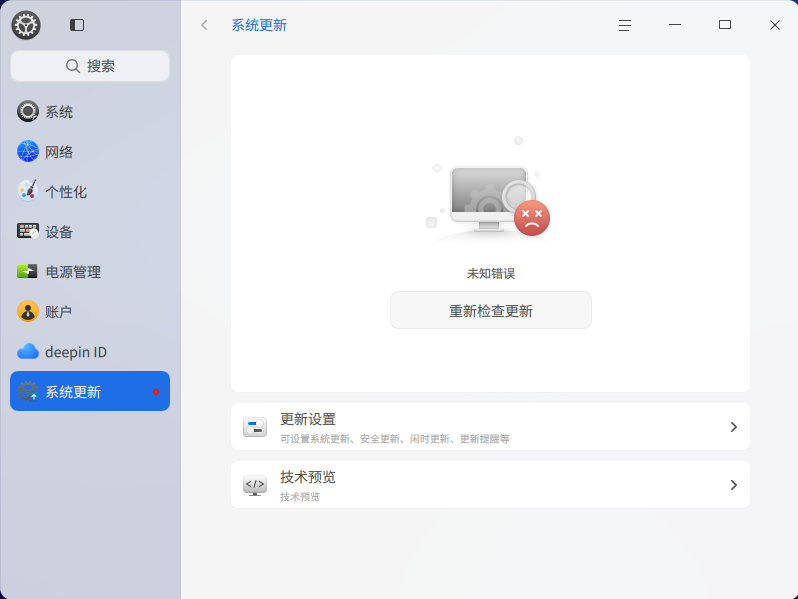Expand 更新设置 with its chevron
Viewport: 798px width, 599px height.
[733, 427]
